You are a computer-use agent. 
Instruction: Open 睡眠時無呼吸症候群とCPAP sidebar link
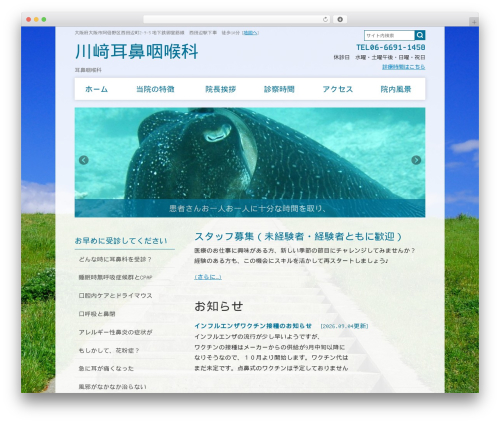pyautogui.click(x=115, y=277)
